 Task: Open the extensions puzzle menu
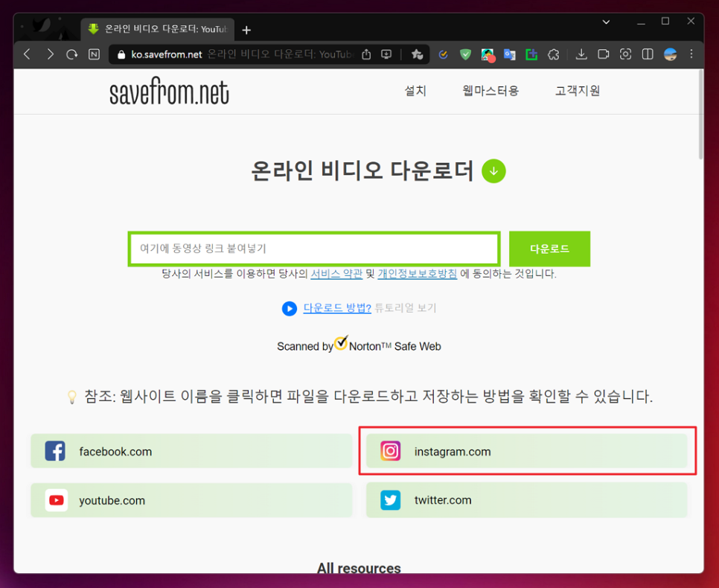click(554, 54)
